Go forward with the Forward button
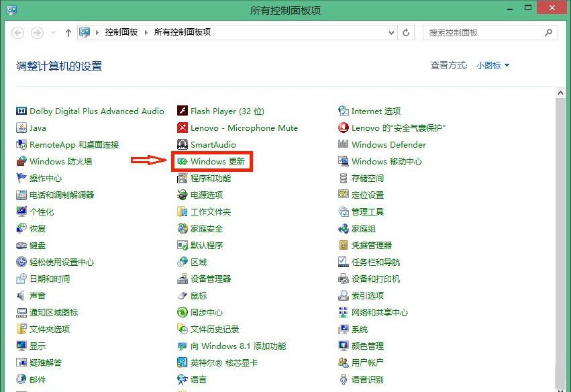The image size is (571, 392). click(x=37, y=33)
